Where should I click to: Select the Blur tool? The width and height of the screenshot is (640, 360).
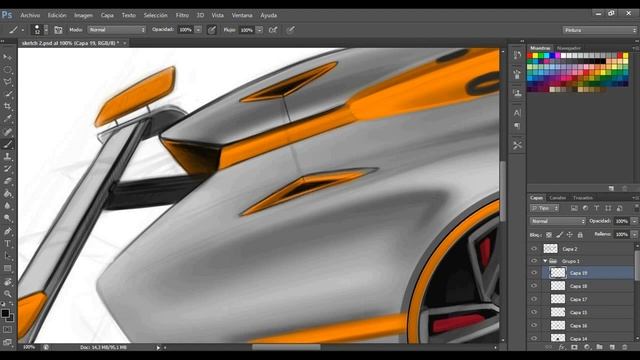(x=7, y=206)
